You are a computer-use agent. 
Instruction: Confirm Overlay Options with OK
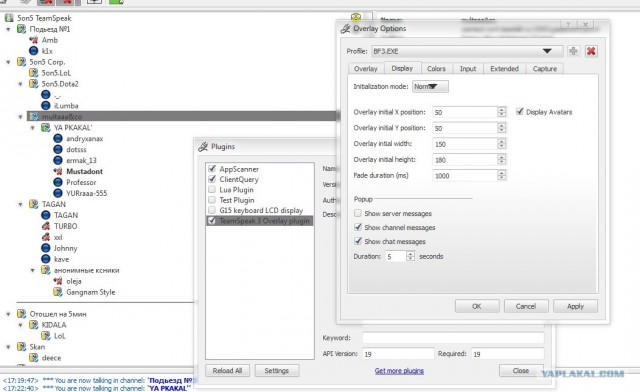click(x=477, y=306)
